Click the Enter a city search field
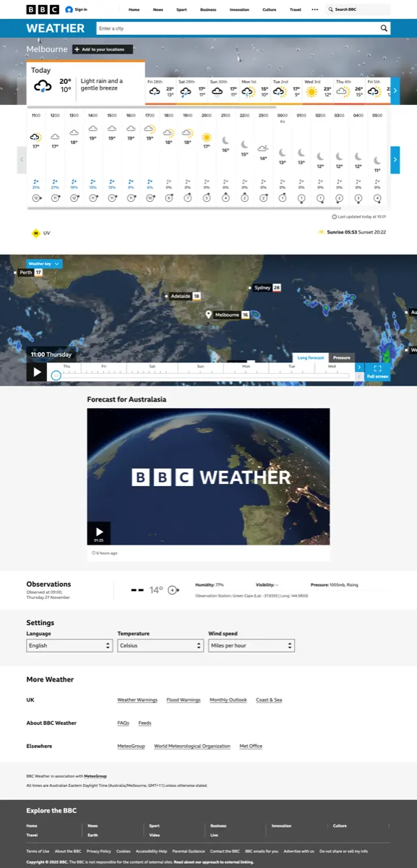The width and height of the screenshot is (417, 868). click(x=237, y=28)
